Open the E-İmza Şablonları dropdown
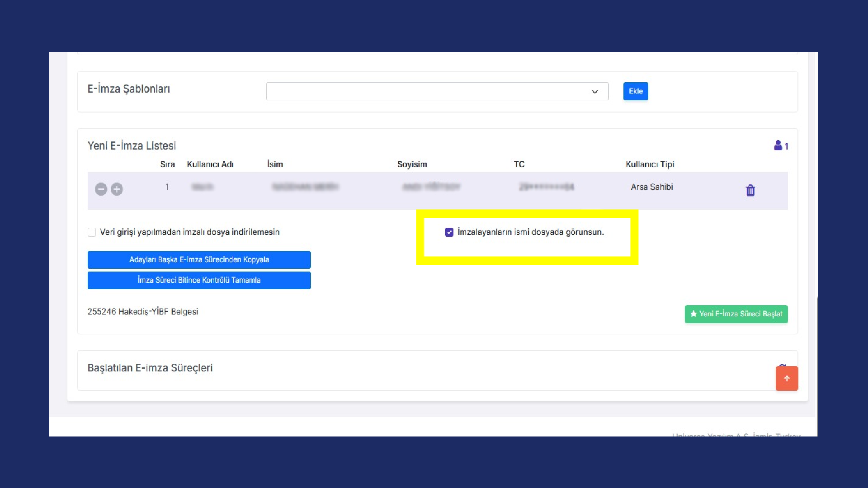This screenshot has width=868, height=488. [437, 91]
